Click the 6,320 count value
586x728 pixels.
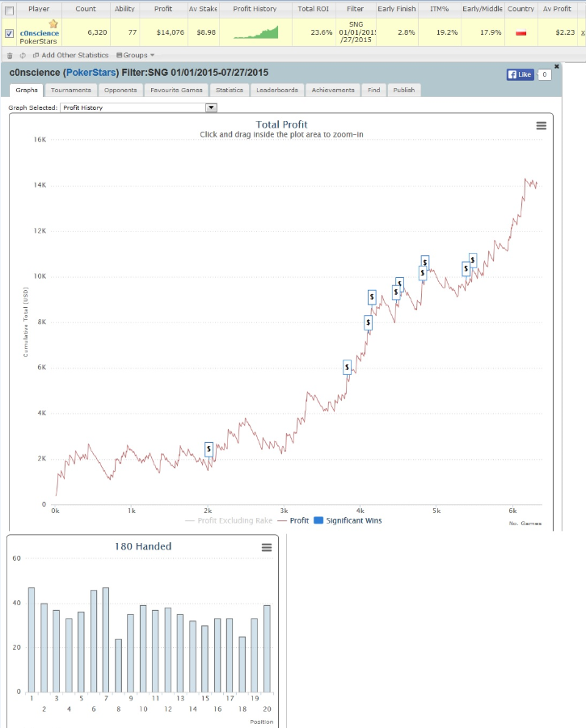click(97, 32)
